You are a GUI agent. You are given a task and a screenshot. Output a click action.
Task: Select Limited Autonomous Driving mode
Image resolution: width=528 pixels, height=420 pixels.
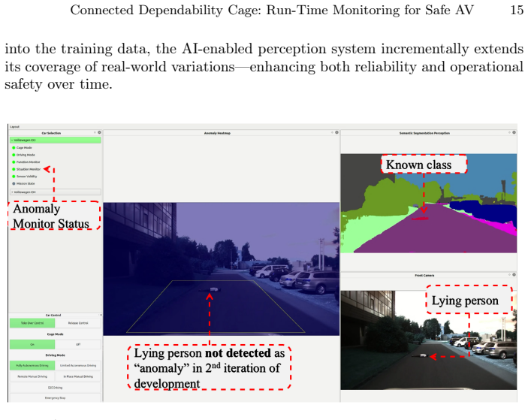(x=78, y=365)
